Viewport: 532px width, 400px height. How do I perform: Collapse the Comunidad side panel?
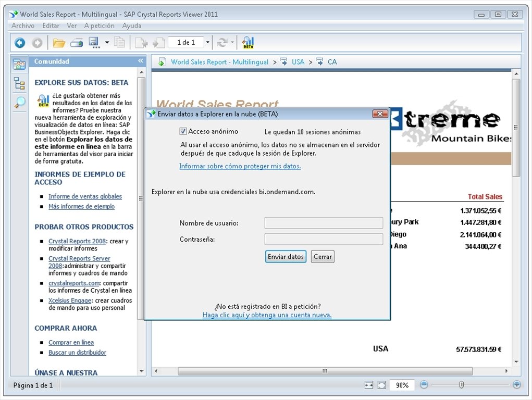pos(141,61)
